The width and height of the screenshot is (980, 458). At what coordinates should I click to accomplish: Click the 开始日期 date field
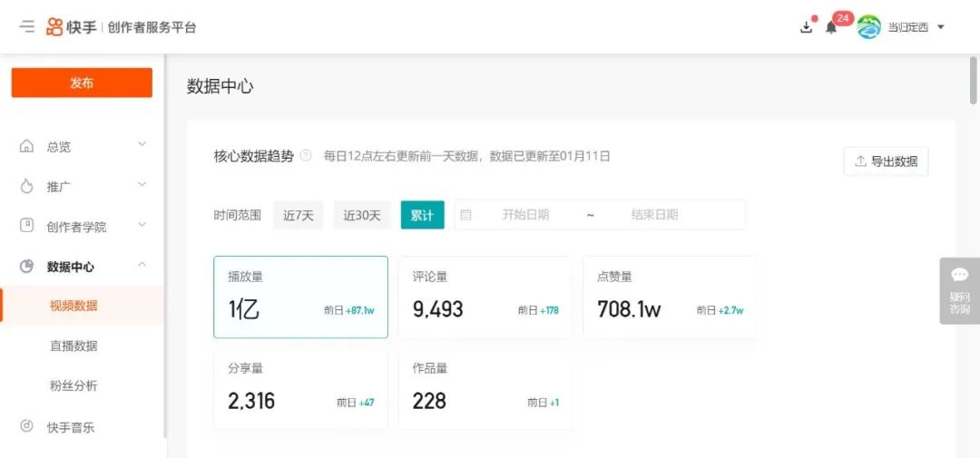(x=525, y=215)
